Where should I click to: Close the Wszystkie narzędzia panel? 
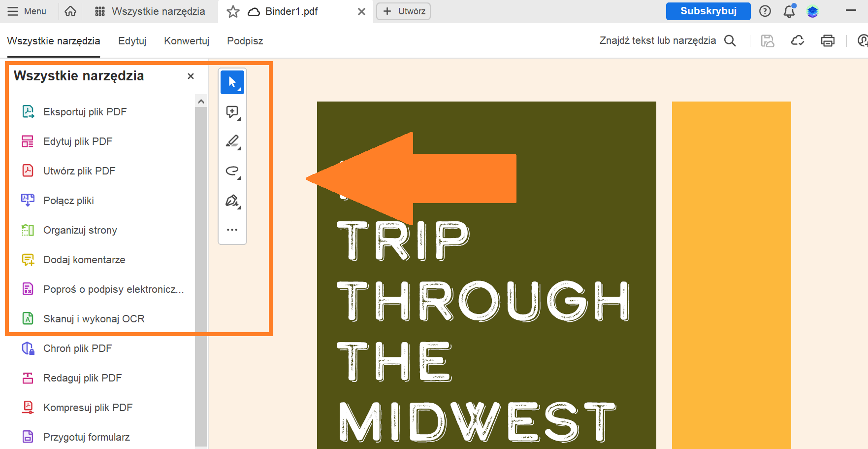click(191, 76)
